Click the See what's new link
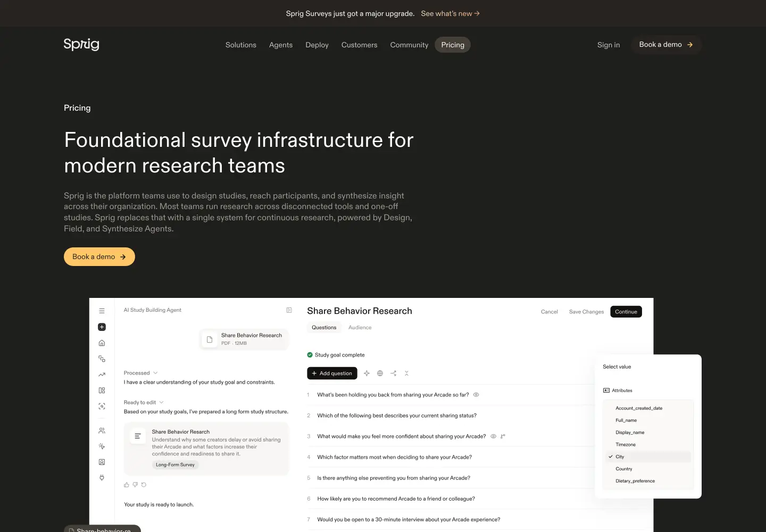 click(x=450, y=14)
